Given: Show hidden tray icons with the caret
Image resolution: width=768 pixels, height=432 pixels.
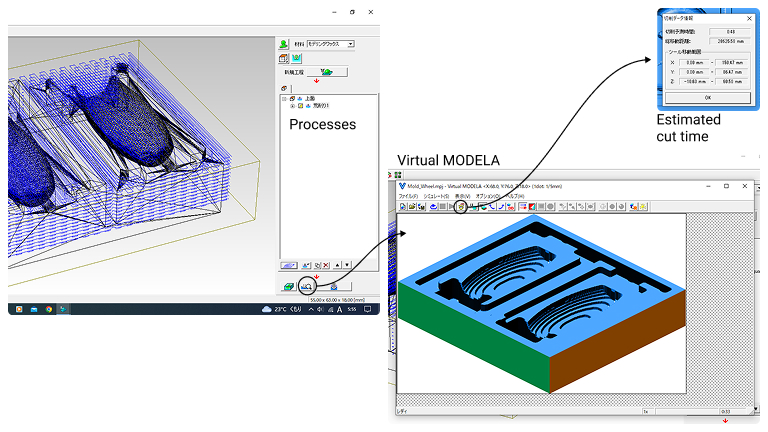Looking at the screenshot, I should click(x=311, y=309).
